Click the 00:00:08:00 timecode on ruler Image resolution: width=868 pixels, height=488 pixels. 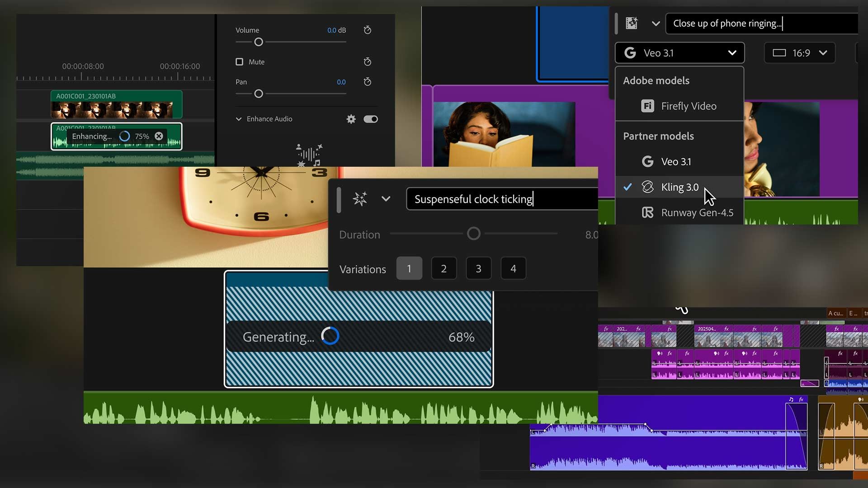83,66
